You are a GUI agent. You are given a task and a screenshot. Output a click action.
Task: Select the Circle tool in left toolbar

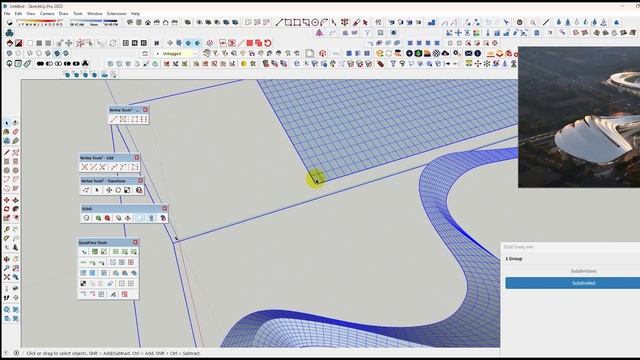(x=7, y=170)
